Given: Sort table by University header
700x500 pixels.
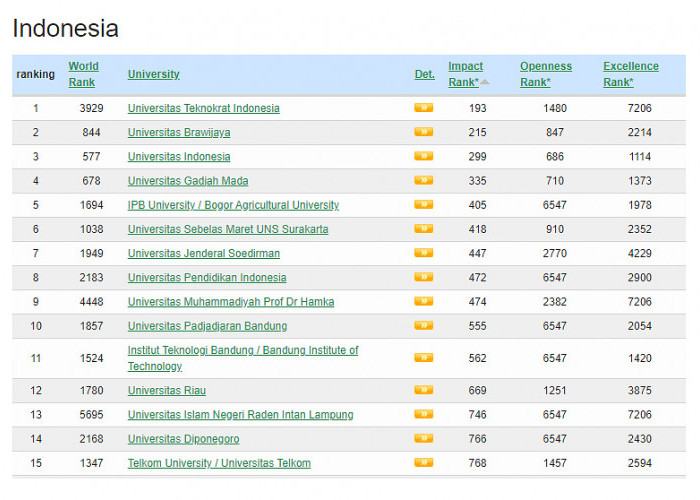Looking at the screenshot, I should (x=154, y=74).
